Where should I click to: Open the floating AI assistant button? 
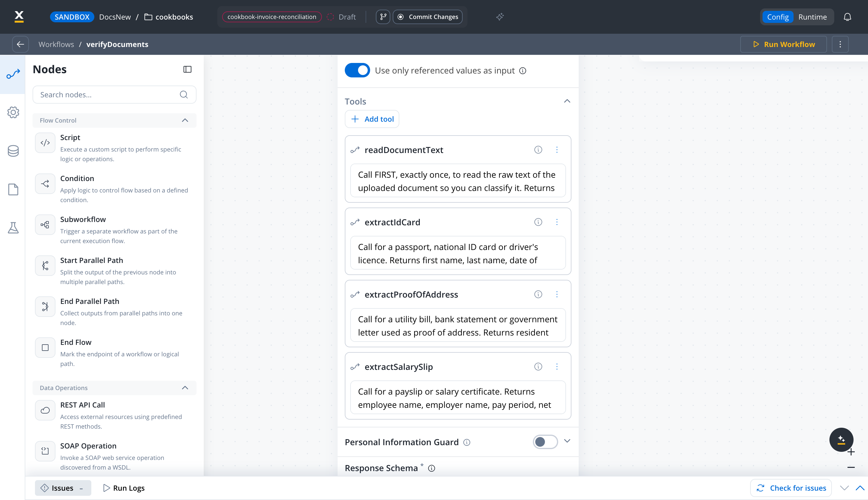841,439
